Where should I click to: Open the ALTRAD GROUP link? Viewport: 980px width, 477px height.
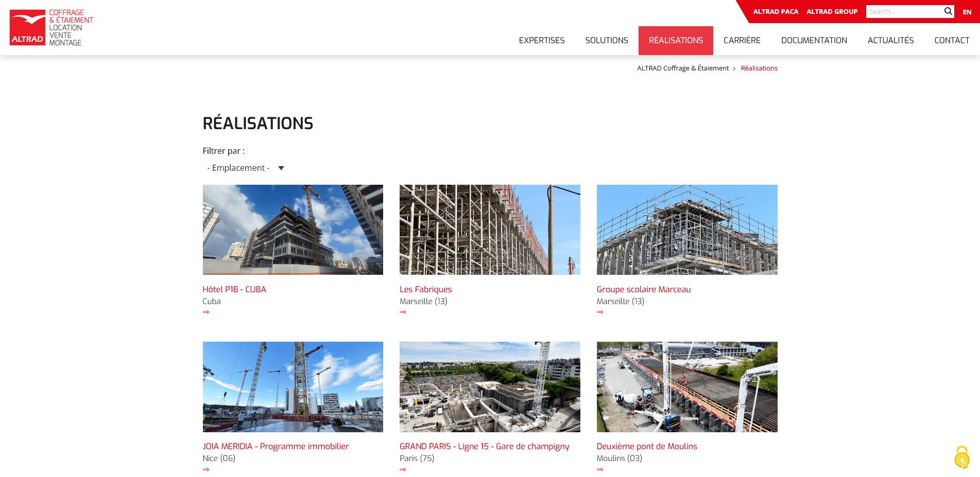(x=832, y=11)
